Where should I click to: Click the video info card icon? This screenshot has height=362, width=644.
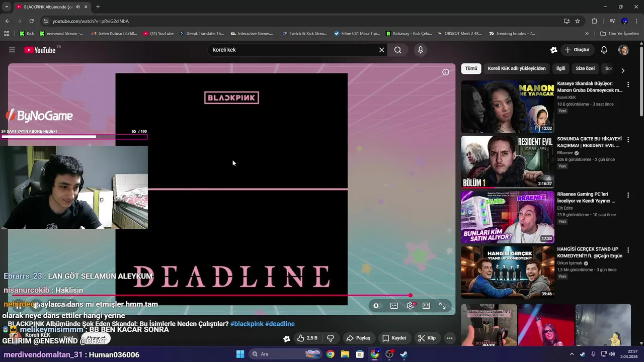445,72
